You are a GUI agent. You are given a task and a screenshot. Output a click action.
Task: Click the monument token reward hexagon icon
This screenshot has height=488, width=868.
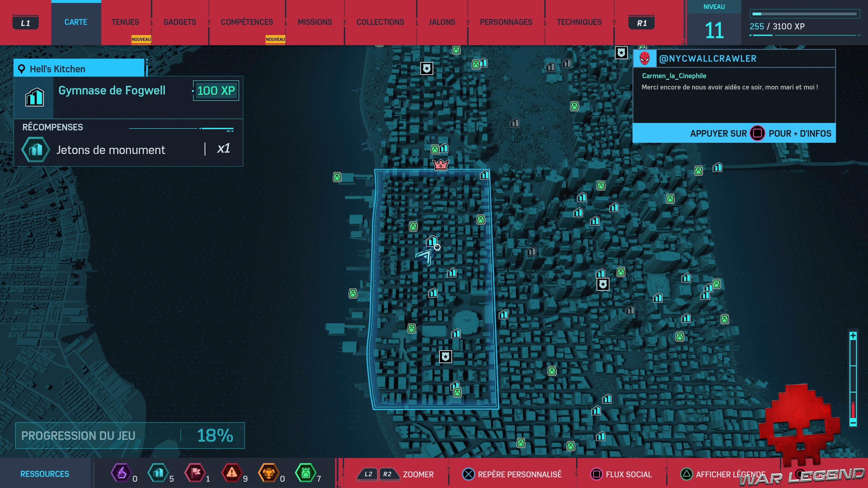point(35,150)
